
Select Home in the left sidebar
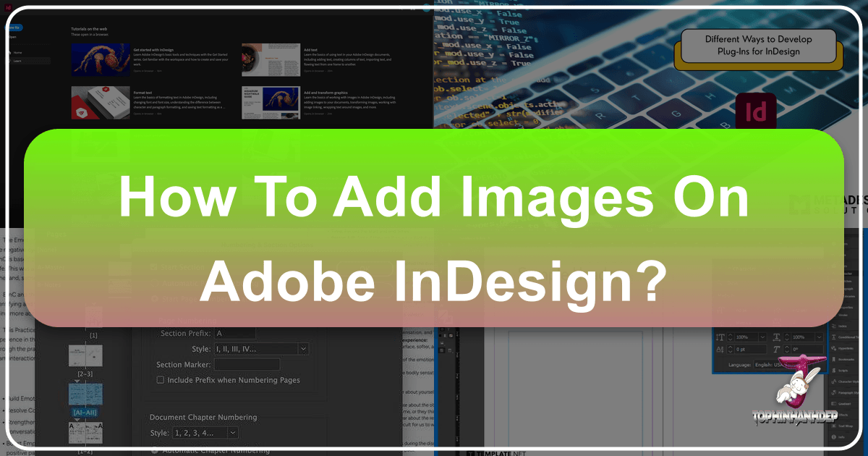[18, 52]
